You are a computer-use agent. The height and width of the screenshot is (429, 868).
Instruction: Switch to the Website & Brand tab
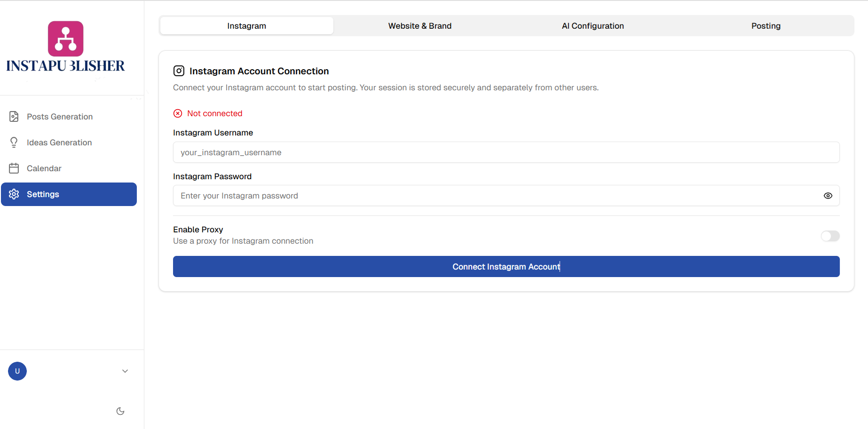coord(419,26)
